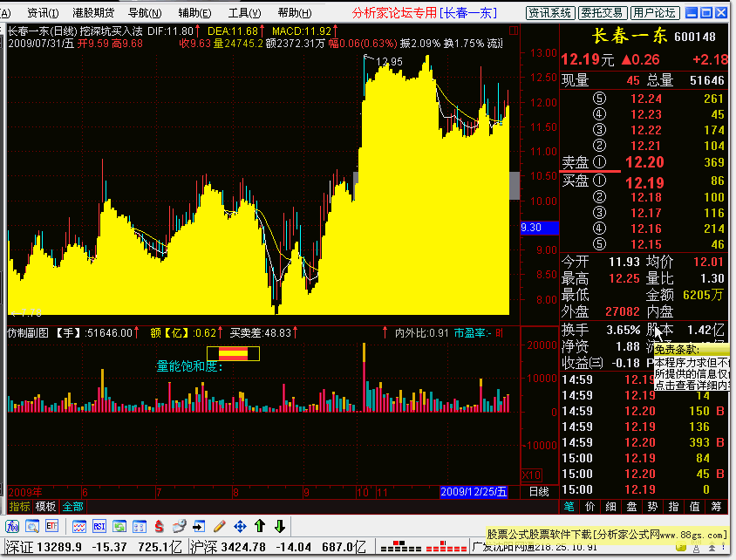Click the red S dollar icon

pos(159,527)
